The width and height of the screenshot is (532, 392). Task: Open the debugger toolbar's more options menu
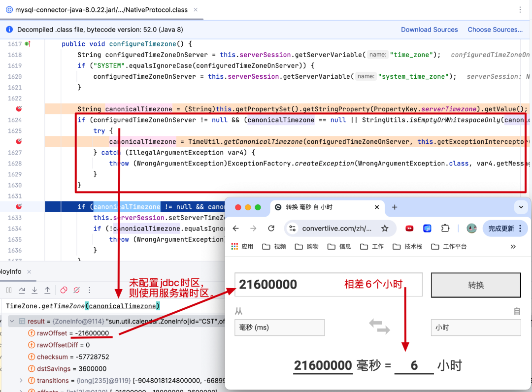[x=89, y=290]
